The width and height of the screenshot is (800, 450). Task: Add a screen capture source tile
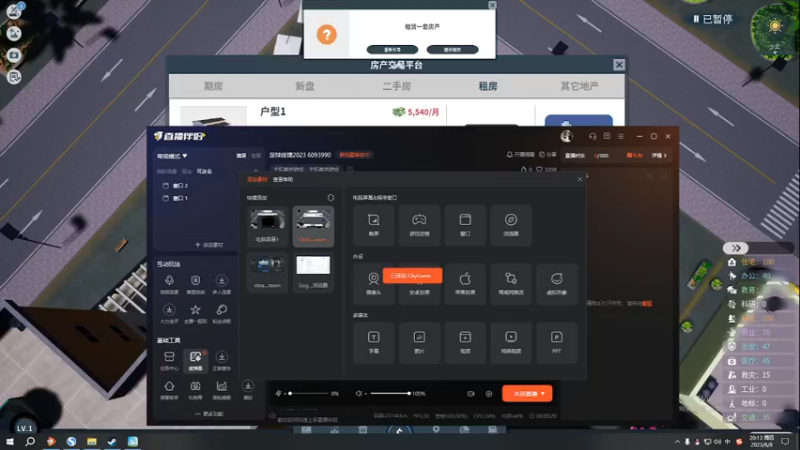tap(373, 225)
